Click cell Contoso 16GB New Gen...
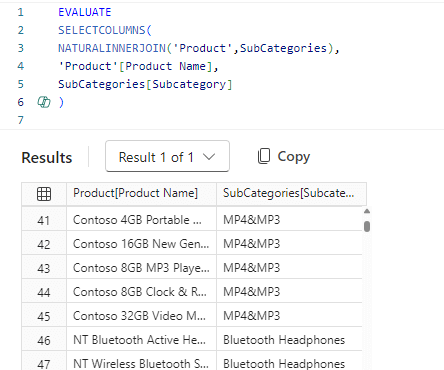444x370 pixels. (x=141, y=244)
